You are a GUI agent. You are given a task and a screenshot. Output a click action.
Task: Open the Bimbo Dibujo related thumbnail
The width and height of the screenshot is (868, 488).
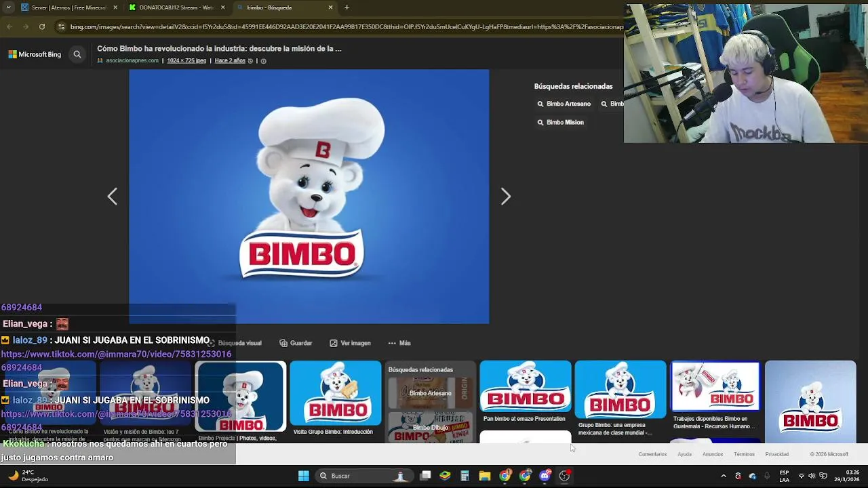pyautogui.click(x=430, y=427)
